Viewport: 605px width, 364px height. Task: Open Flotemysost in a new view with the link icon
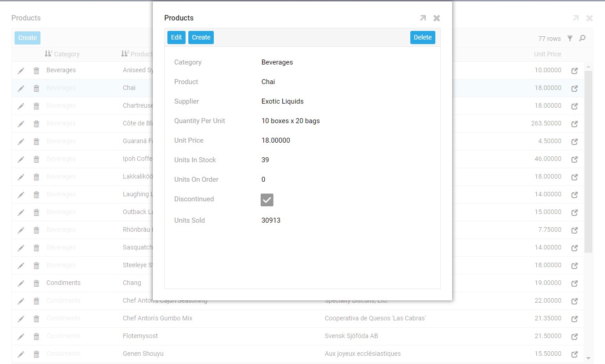[x=574, y=336]
